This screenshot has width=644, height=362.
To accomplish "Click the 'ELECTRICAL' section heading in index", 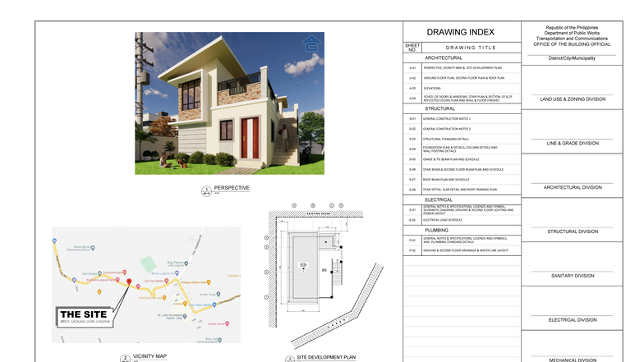I will click(x=439, y=200).
